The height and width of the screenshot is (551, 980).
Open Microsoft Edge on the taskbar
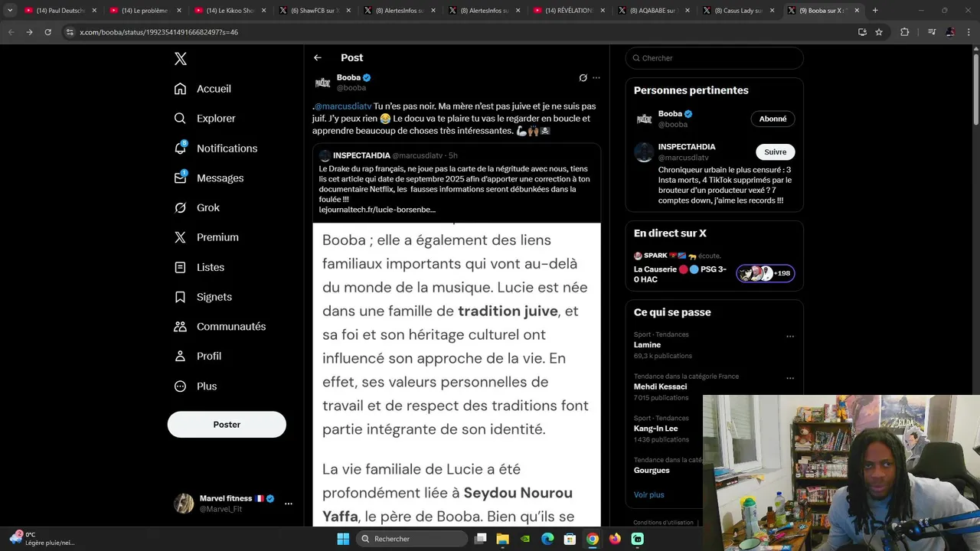tap(547, 539)
